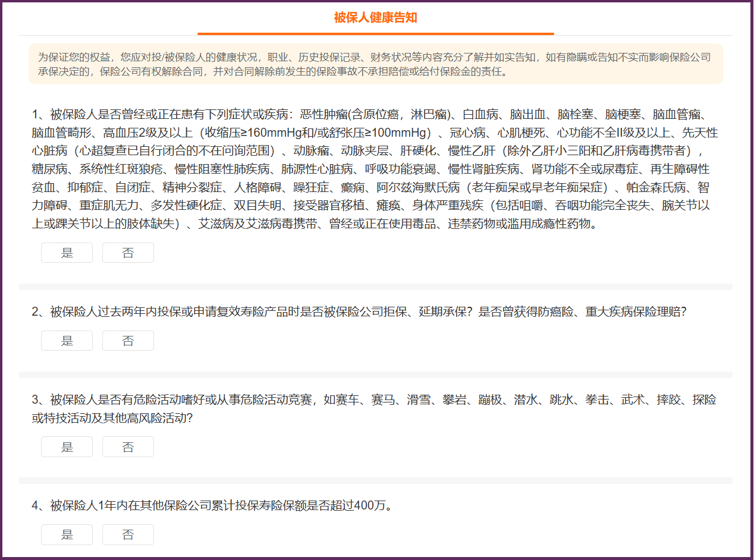Select 否 for question 1 disease history
Image resolution: width=754 pixels, height=560 pixels.
128,253
